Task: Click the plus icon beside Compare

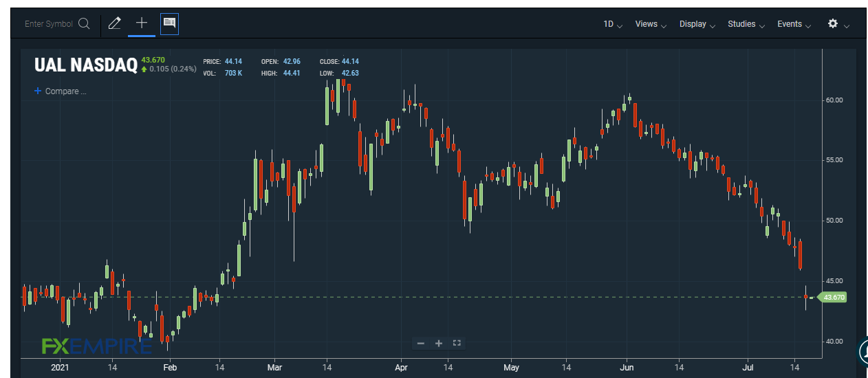Action: [38, 91]
